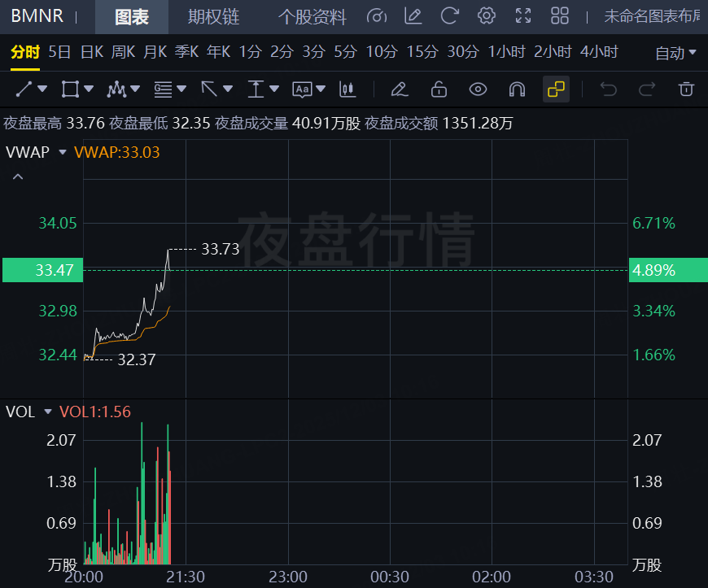708x588 pixels.
Task: Collapse the indicator panel with up chevron
Action: 18,177
